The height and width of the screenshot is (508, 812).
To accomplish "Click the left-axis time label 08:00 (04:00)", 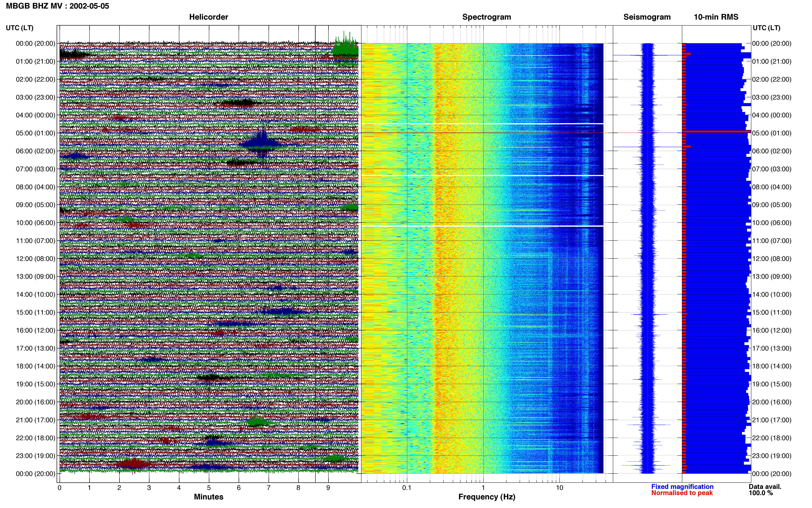I will click(36, 187).
